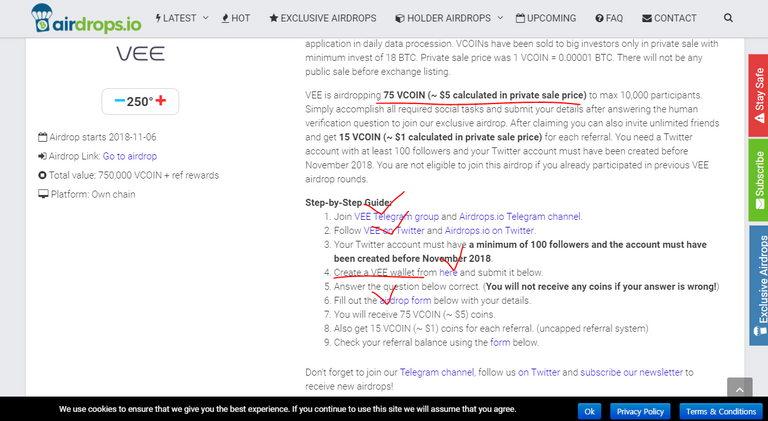Viewport: 768px width, 421px height.
Task: Click the 'here' VEE wallet link
Action: 448,273
